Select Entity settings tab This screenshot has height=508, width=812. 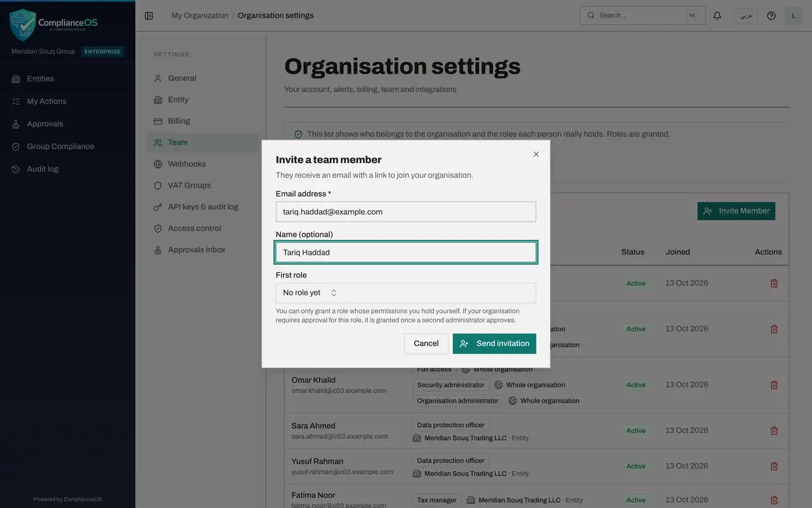204,100
